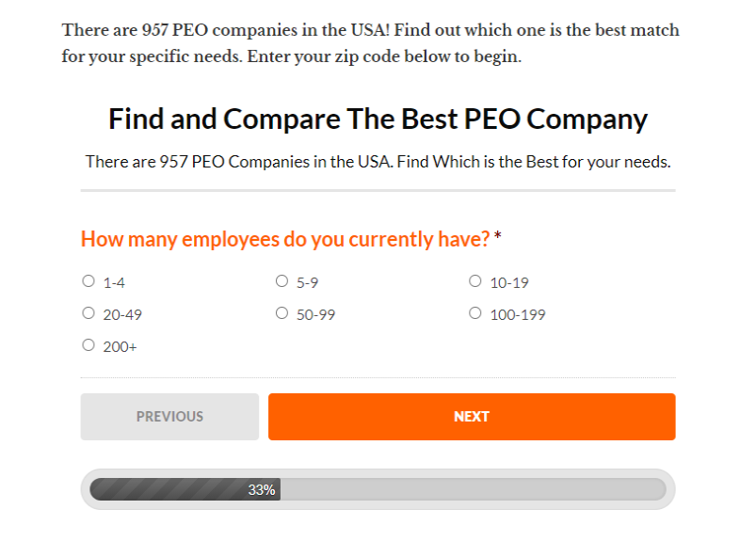Click the "How many employees" question text
The width and height of the screenshot is (756, 541).
click(284, 239)
